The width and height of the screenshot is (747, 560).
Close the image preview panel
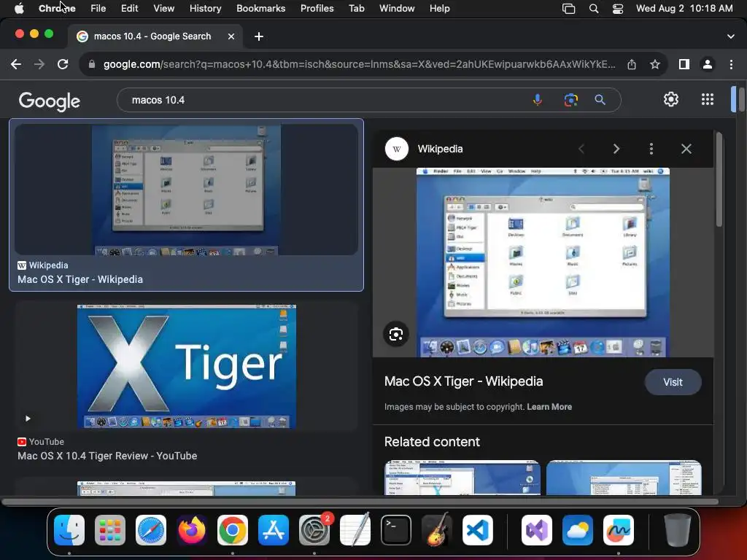686,149
